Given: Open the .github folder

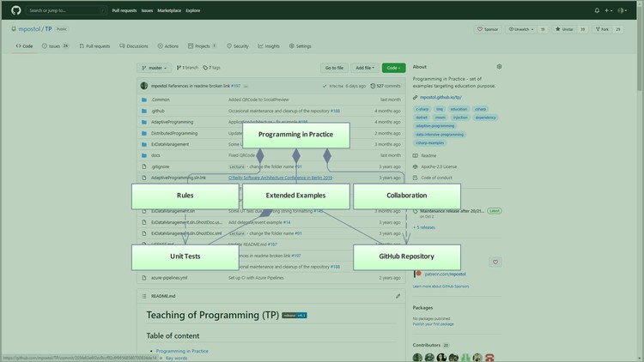Looking at the screenshot, I should pyautogui.click(x=158, y=111).
